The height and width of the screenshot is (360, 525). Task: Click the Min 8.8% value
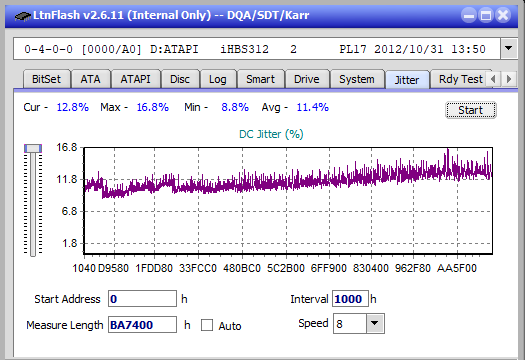tap(235, 107)
